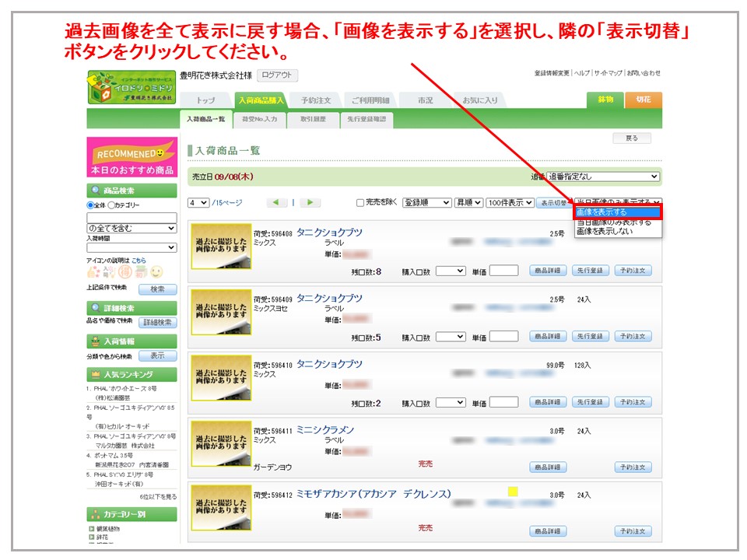Go to the next page with the right arrow
The width and height of the screenshot is (747, 560).
click(310, 203)
